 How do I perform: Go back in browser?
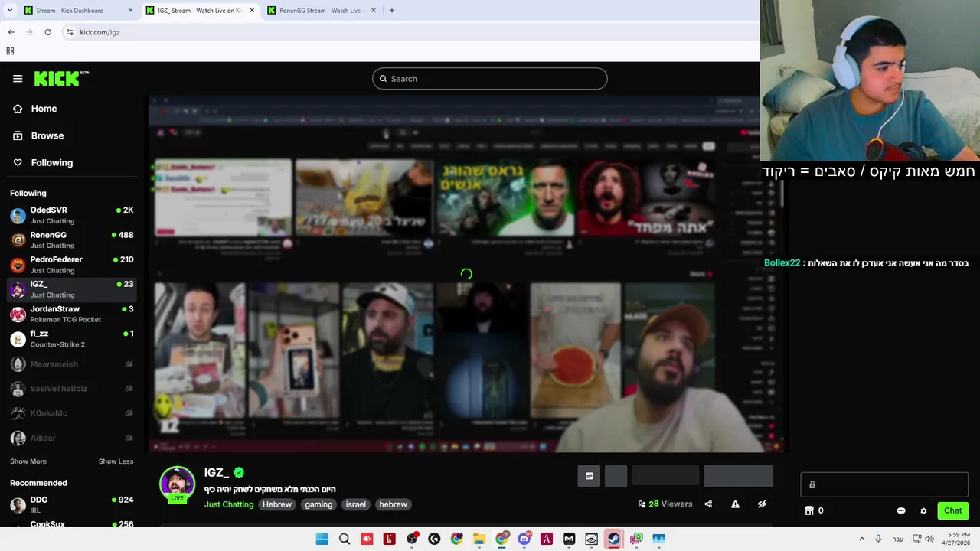pos(11,32)
